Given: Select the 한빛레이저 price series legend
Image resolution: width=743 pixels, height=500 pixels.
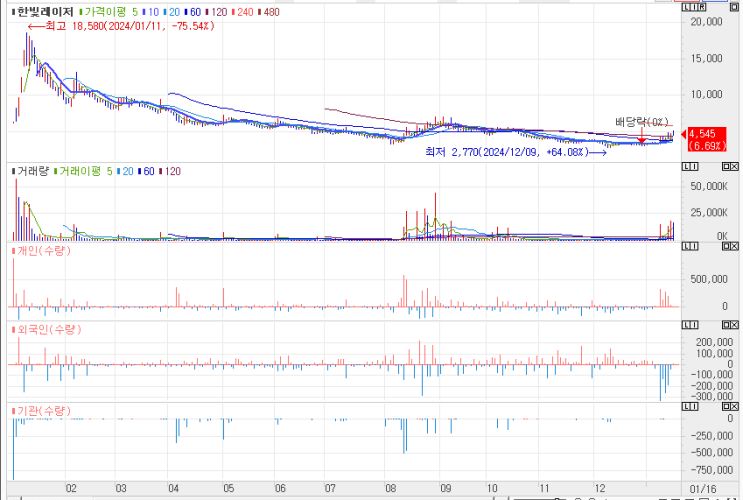Looking at the screenshot, I should pos(43,12).
